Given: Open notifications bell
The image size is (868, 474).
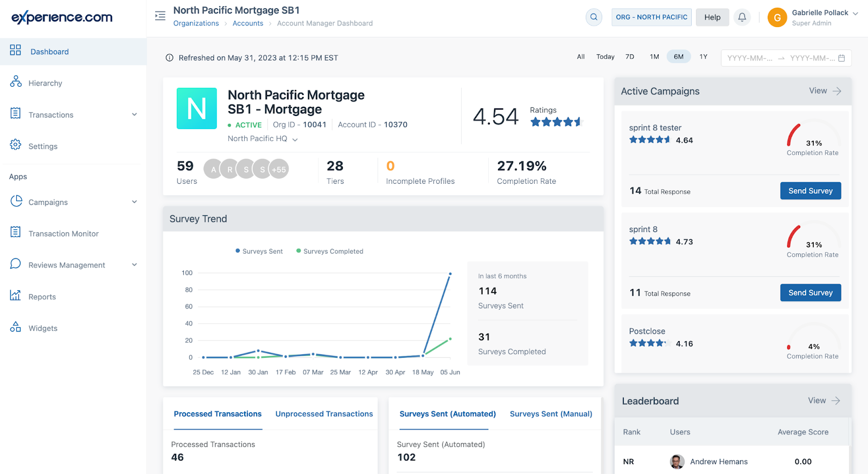Looking at the screenshot, I should click(x=742, y=17).
